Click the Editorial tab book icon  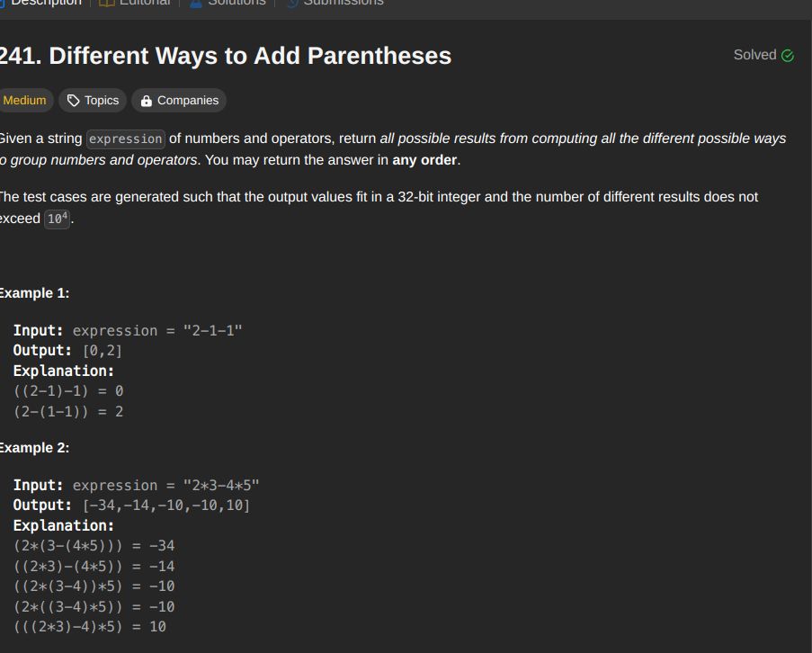[106, 3]
